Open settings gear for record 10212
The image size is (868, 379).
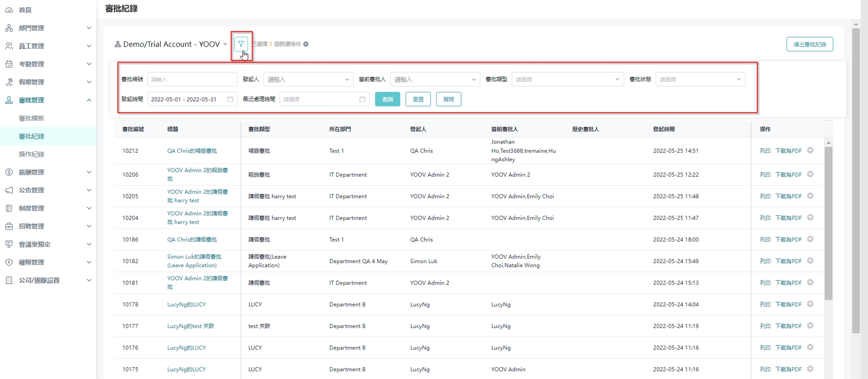pos(810,150)
